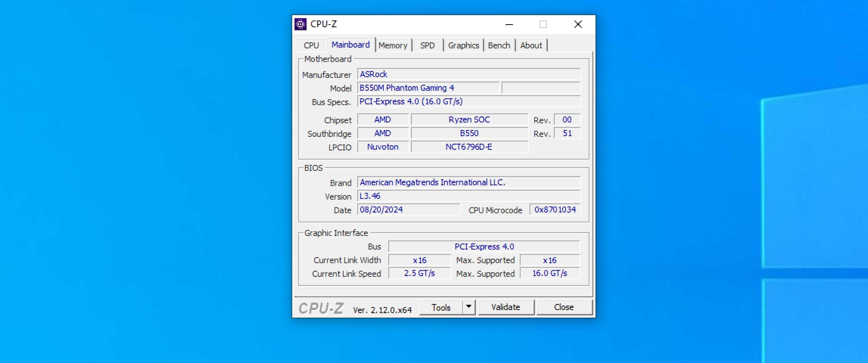Click the Nuvoton LPCIO vendor field
Viewport: 868px width, 363px height.
coord(383,147)
